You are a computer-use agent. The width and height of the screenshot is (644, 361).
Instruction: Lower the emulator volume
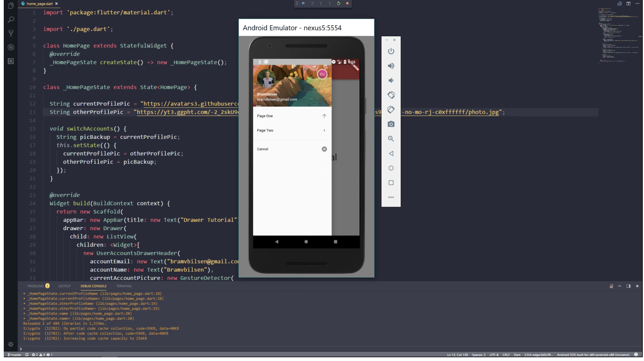391,80
